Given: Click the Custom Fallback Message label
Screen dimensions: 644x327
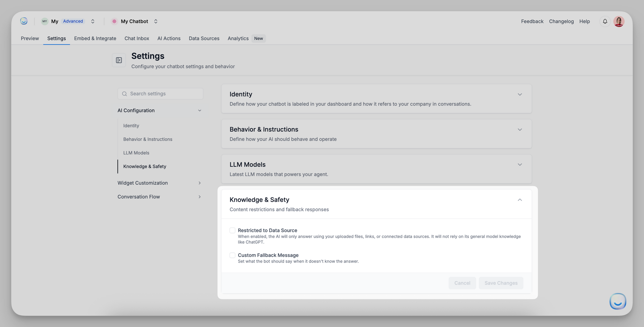Looking at the screenshot, I should click(268, 255).
